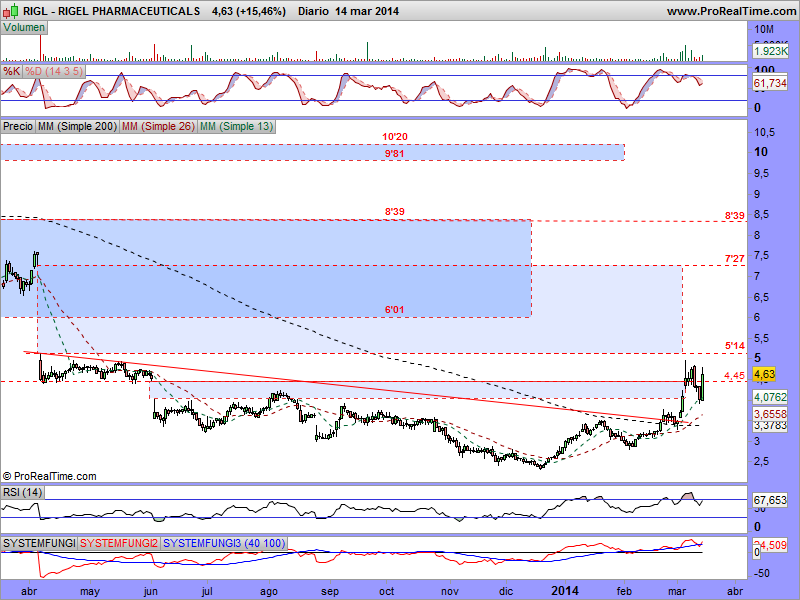Screen dimensions: 800x600
Task: Click the 6'01 level label
Action: pyautogui.click(x=394, y=310)
